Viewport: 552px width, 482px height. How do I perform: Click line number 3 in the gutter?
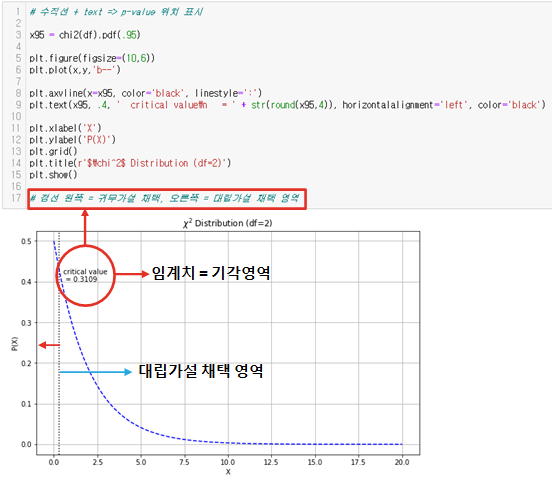coord(18,35)
